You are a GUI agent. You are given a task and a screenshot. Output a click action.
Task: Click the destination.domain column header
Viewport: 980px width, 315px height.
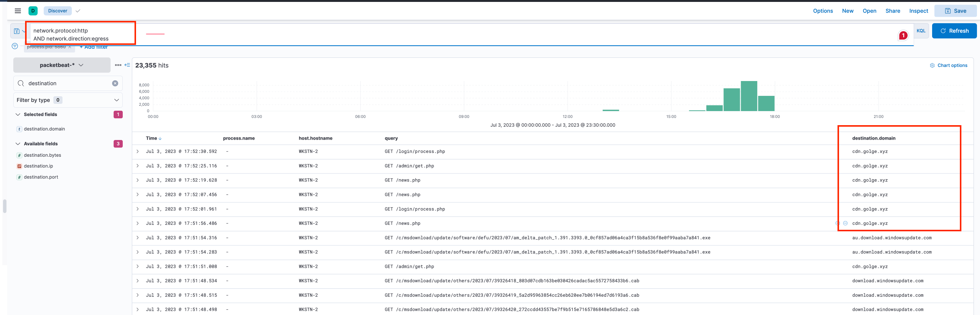point(874,138)
